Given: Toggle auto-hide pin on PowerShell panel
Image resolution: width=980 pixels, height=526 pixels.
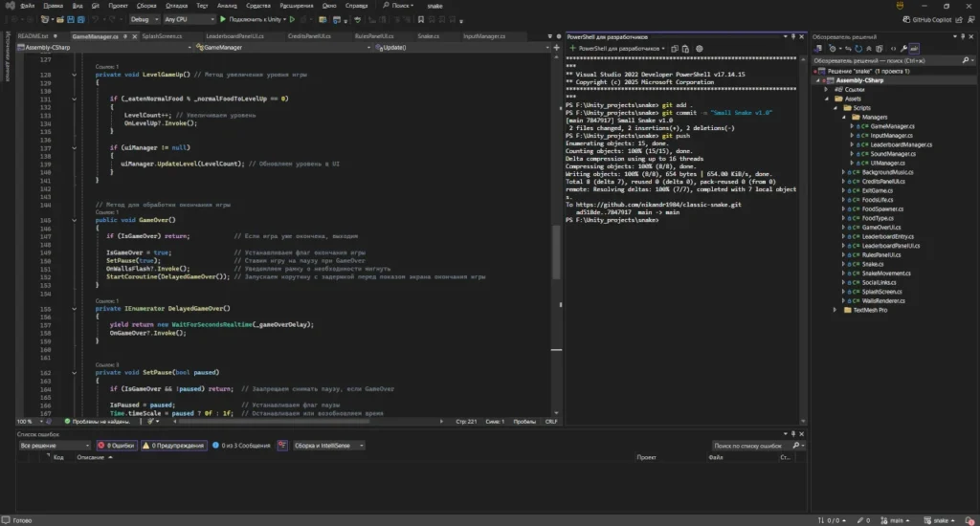Looking at the screenshot, I should (x=793, y=37).
